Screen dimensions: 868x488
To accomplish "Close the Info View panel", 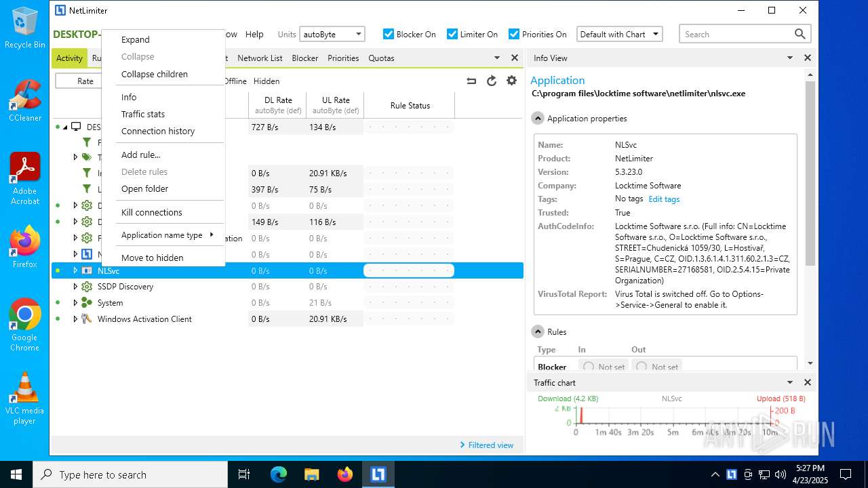I will [808, 58].
